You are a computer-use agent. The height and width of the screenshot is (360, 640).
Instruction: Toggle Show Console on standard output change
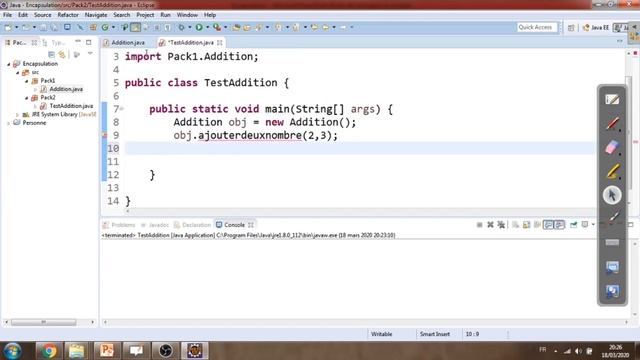pyautogui.click(x=548, y=225)
